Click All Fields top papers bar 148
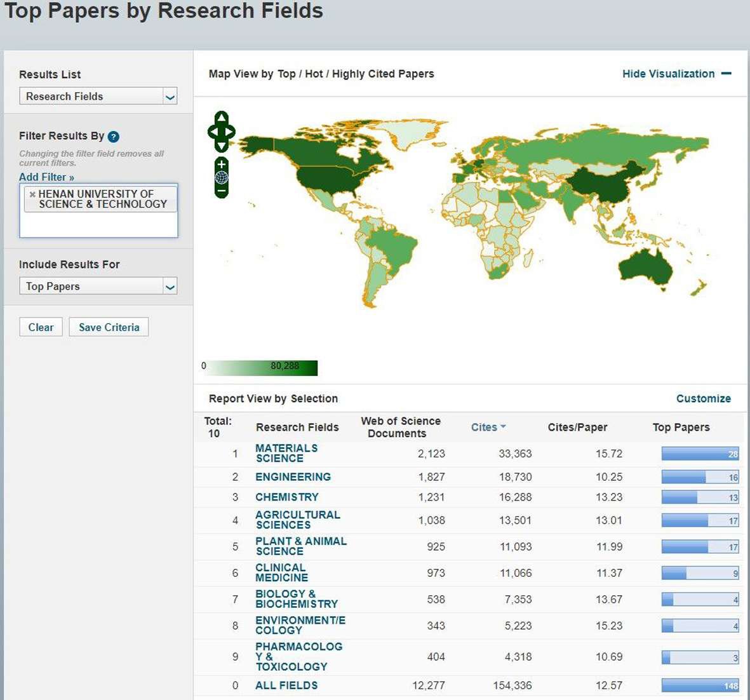The width and height of the screenshot is (750, 700). click(x=700, y=685)
